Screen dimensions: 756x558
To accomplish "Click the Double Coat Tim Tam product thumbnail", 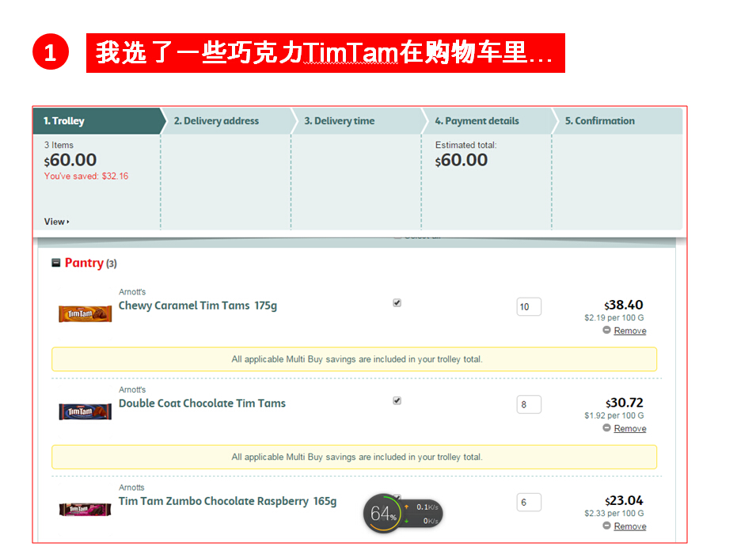I will [85, 412].
